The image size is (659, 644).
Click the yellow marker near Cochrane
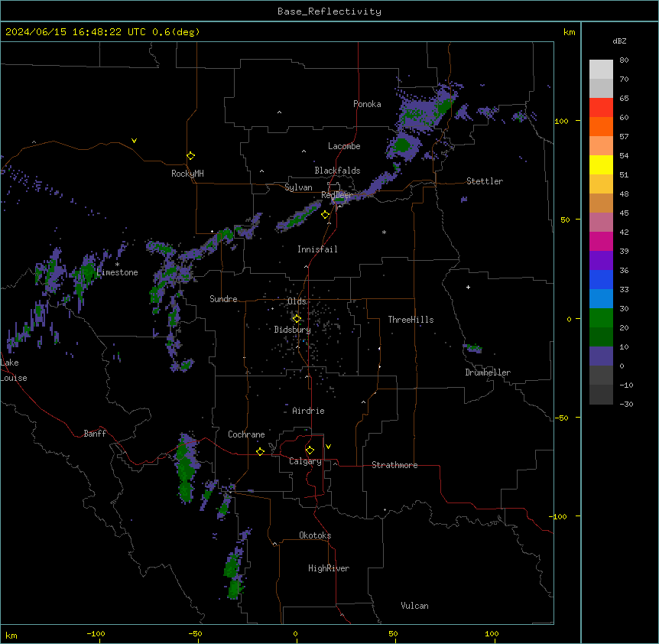(x=260, y=451)
